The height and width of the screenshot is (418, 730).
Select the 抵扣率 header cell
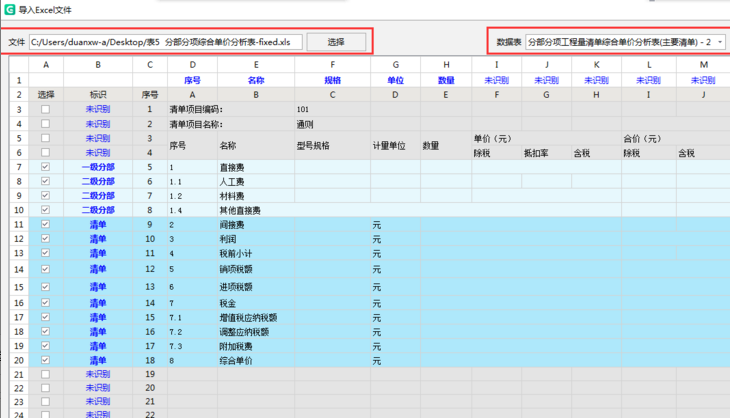tap(547, 153)
